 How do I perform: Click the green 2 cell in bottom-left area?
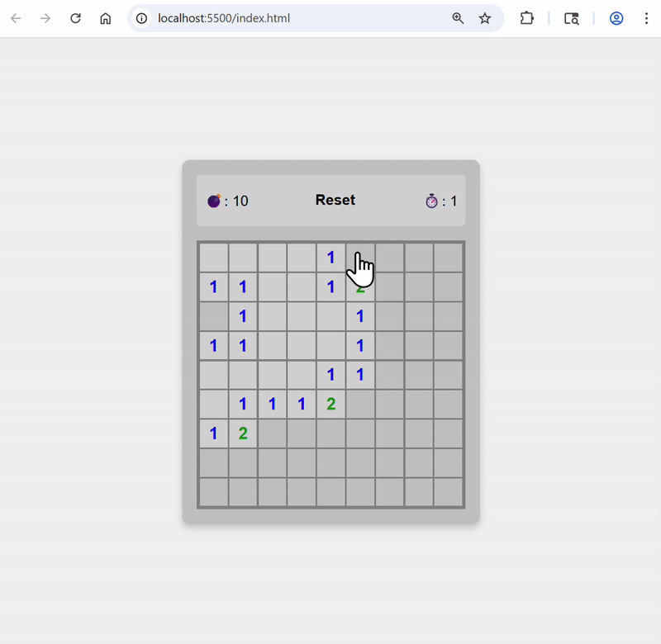[x=243, y=433]
